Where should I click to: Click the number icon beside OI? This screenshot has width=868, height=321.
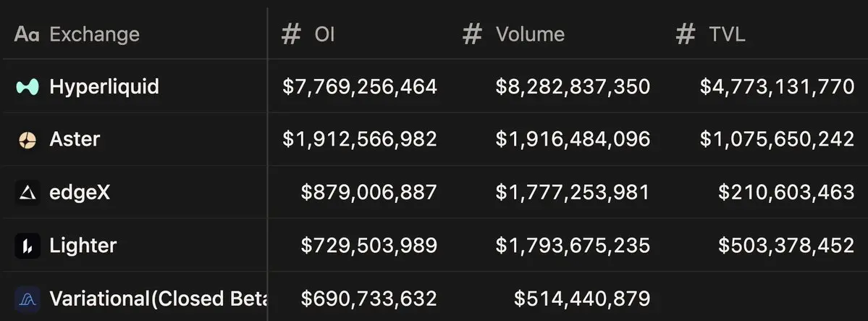[291, 34]
